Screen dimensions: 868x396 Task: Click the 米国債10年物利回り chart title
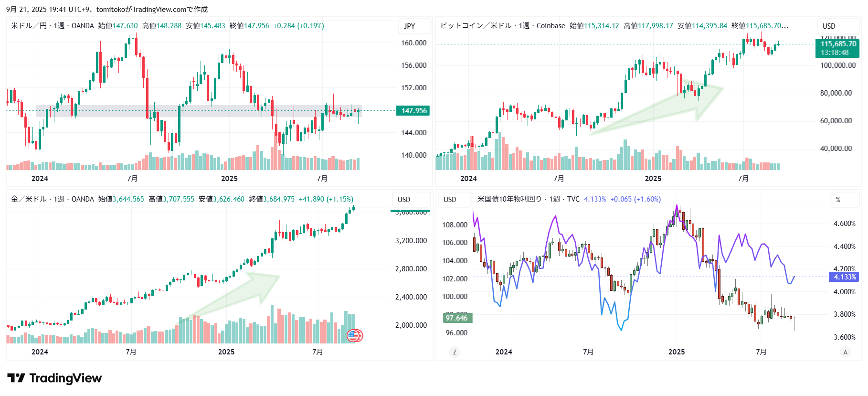(509, 199)
